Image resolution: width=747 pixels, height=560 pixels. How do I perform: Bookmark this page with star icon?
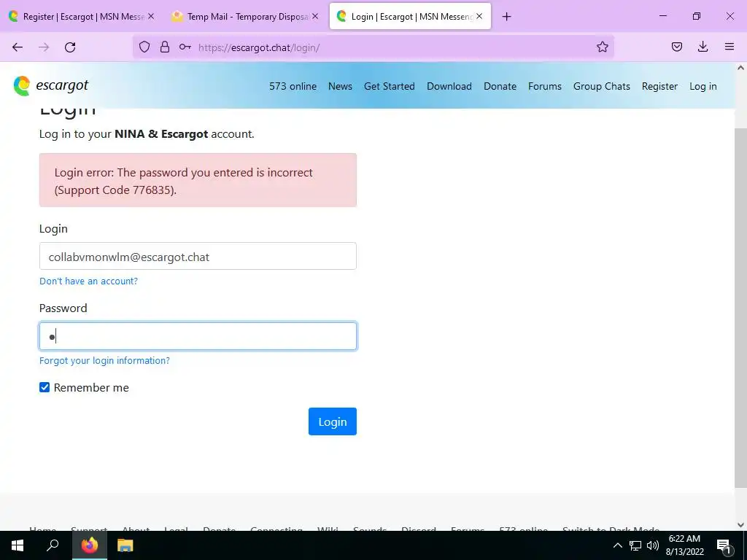click(602, 47)
